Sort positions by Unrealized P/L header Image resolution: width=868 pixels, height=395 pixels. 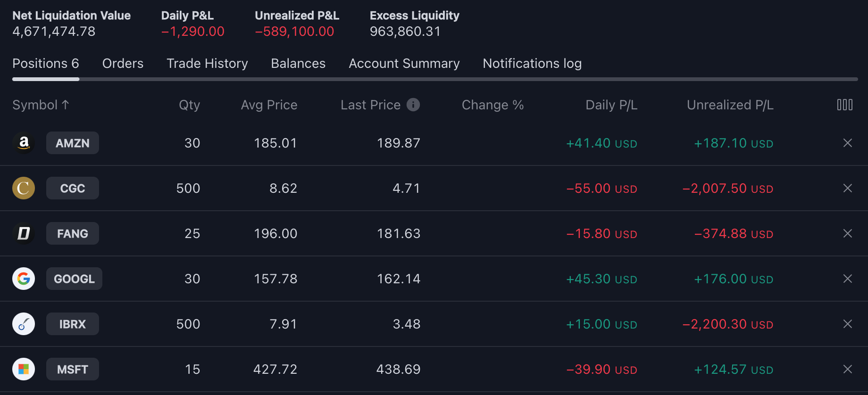click(x=730, y=105)
